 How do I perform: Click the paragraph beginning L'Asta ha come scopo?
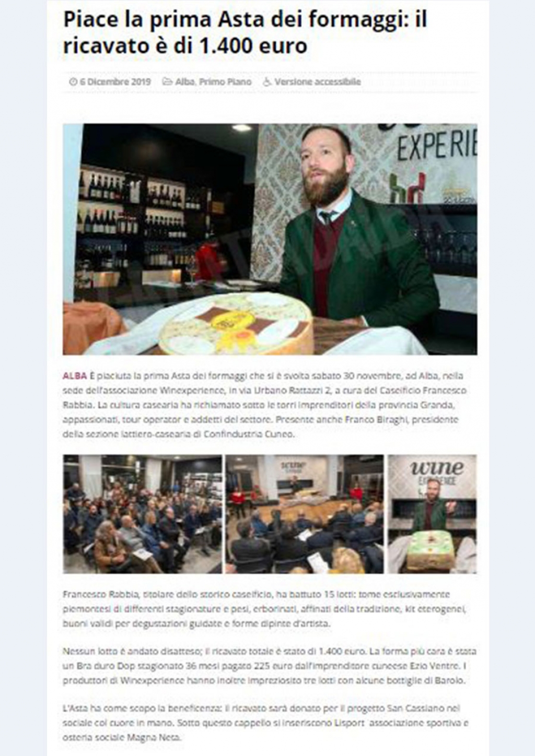(265, 723)
